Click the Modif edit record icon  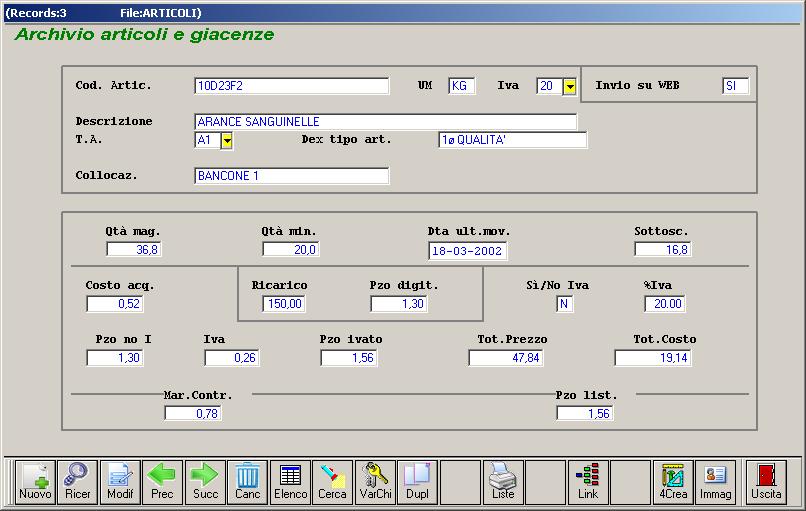click(x=120, y=482)
